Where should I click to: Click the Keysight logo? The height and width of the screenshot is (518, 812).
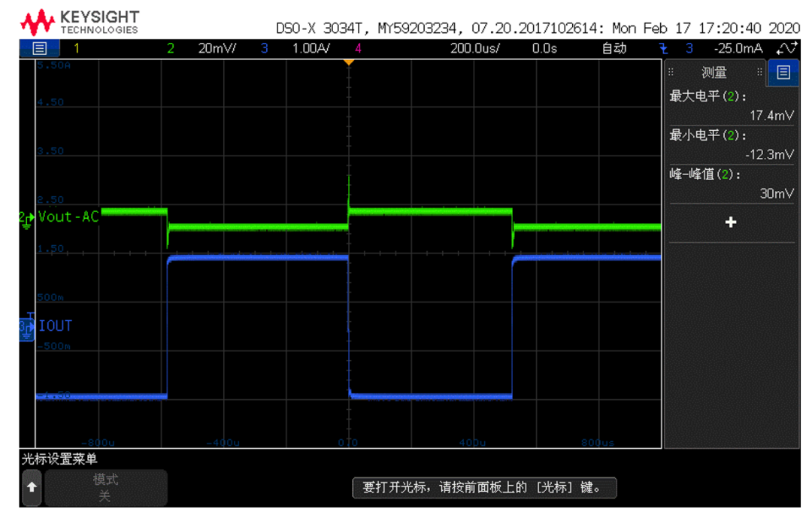pyautogui.click(x=80, y=23)
